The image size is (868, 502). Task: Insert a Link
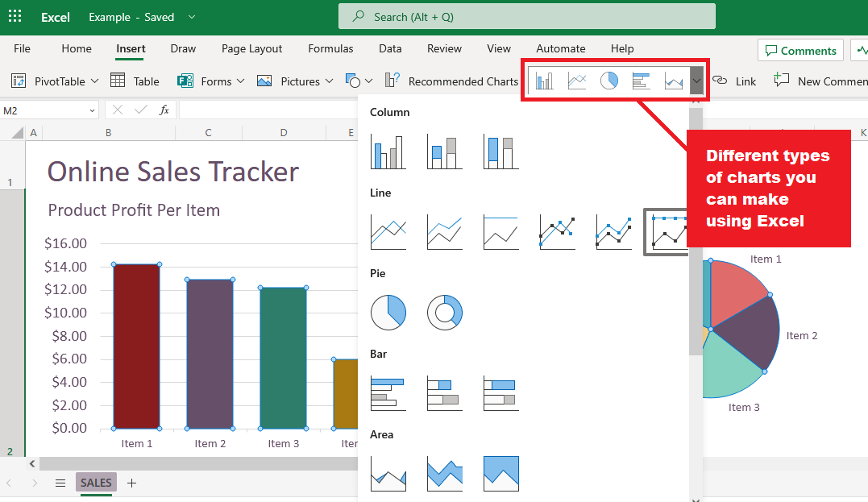coord(734,81)
